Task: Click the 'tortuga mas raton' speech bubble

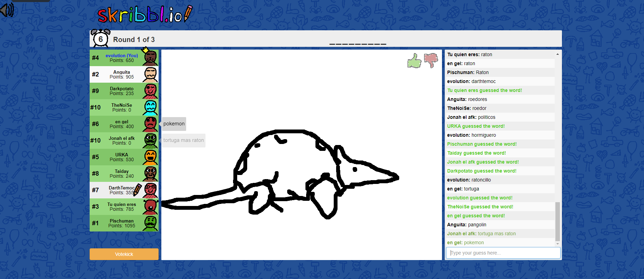Action: click(x=183, y=141)
